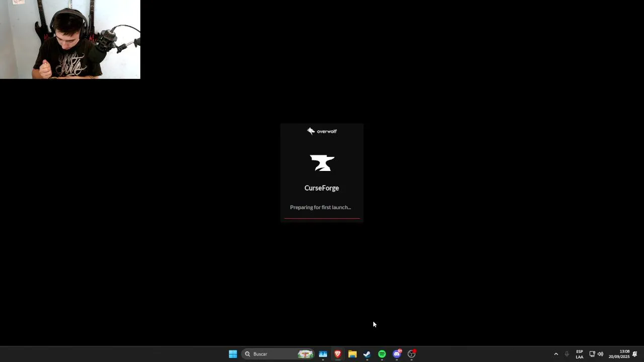Viewport: 644px width, 362px height.
Task: Open the OBS Studio taskbar icon
Action: pyautogui.click(x=412, y=354)
